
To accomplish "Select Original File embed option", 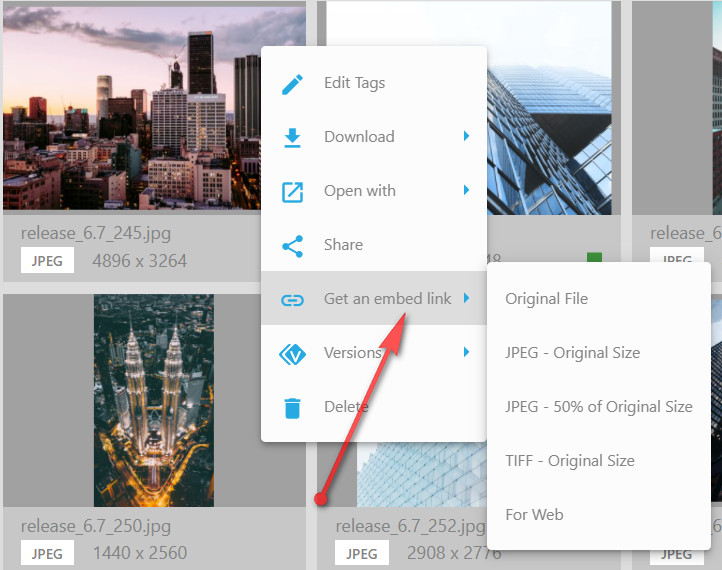I will (546, 299).
